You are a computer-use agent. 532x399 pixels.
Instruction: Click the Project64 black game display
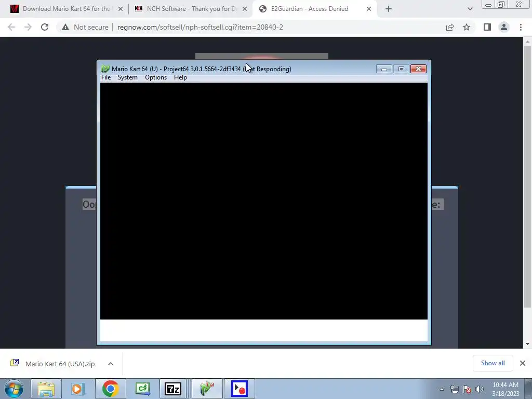263,201
